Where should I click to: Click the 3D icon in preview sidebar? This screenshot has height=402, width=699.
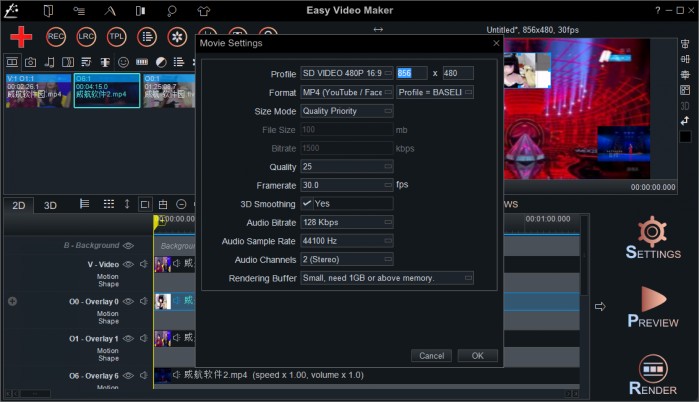pos(685,106)
